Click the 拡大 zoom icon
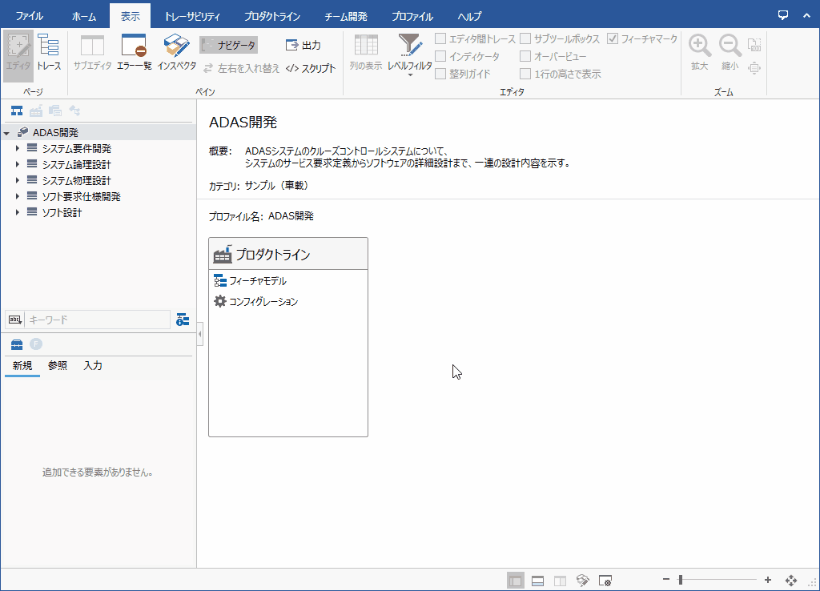Image resolution: width=820 pixels, height=591 pixels. click(x=698, y=50)
